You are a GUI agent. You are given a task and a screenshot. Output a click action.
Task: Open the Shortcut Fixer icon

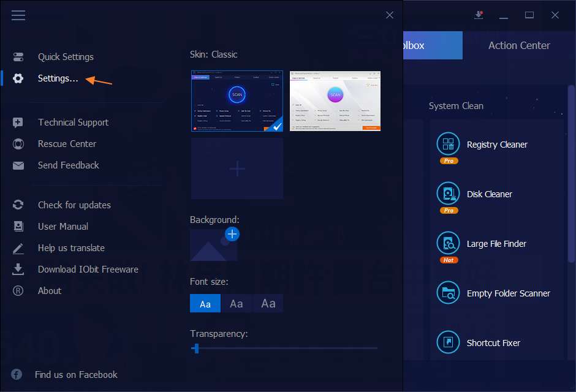[x=448, y=342]
